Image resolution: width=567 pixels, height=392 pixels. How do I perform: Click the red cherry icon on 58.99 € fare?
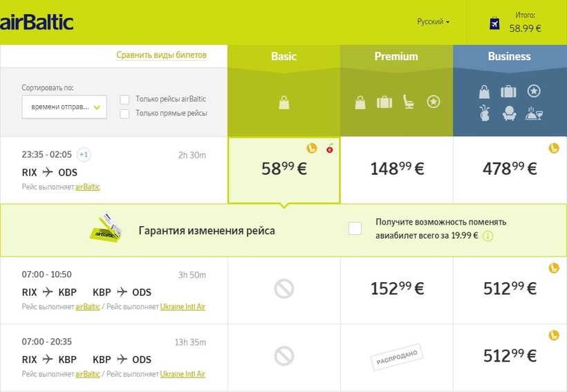click(x=329, y=148)
